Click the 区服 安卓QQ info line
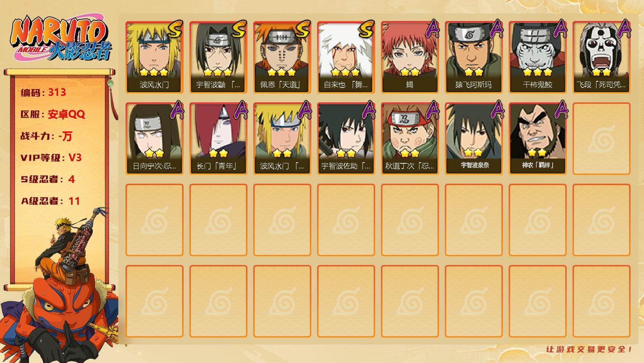Viewport: 644px width, 363px height. click(53, 114)
